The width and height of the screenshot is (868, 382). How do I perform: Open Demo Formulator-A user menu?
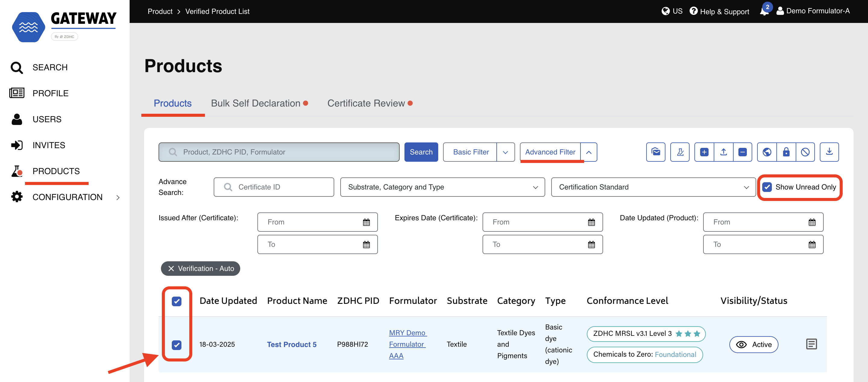pos(813,11)
